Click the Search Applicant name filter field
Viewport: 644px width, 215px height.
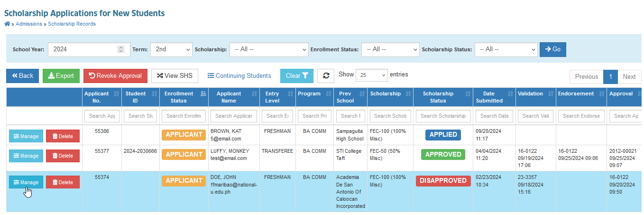(234, 116)
